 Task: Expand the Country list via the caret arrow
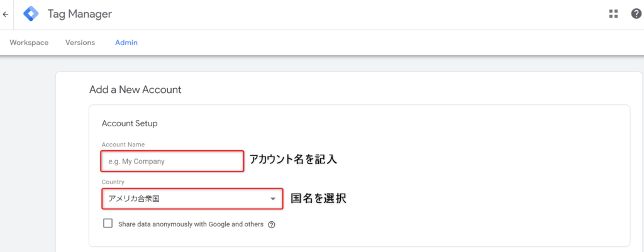tap(273, 199)
